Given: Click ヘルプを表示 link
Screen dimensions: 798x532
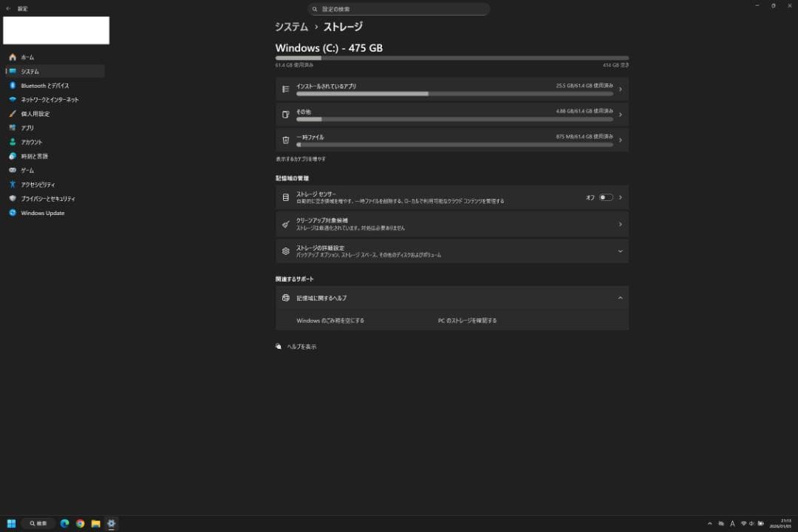Looking at the screenshot, I should pos(301,347).
